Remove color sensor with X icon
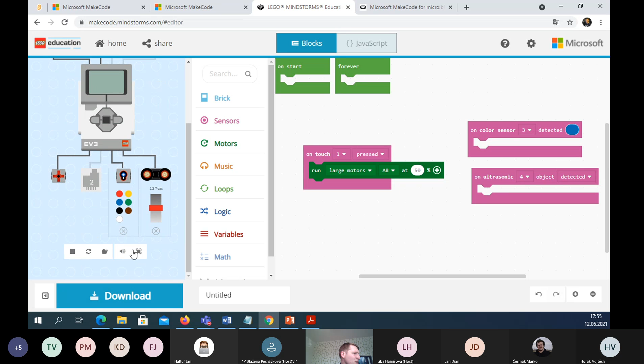Screen dimensions: 644x364 124,231
